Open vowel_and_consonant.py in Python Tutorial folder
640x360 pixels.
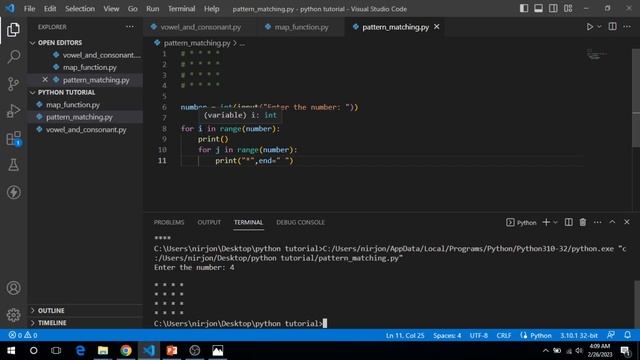[x=86, y=130]
